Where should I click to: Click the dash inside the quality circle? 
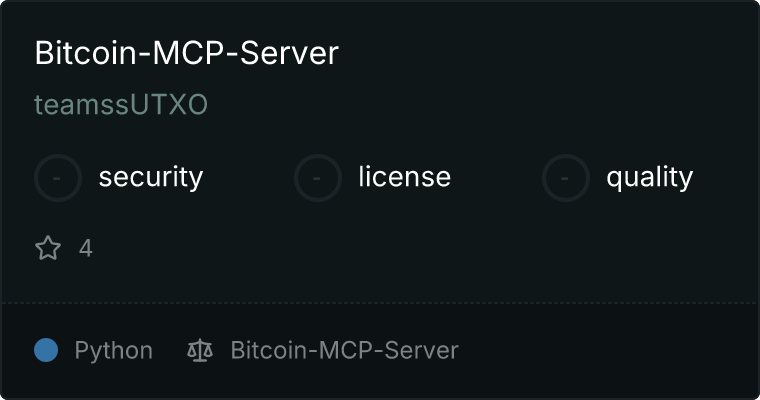click(565, 178)
